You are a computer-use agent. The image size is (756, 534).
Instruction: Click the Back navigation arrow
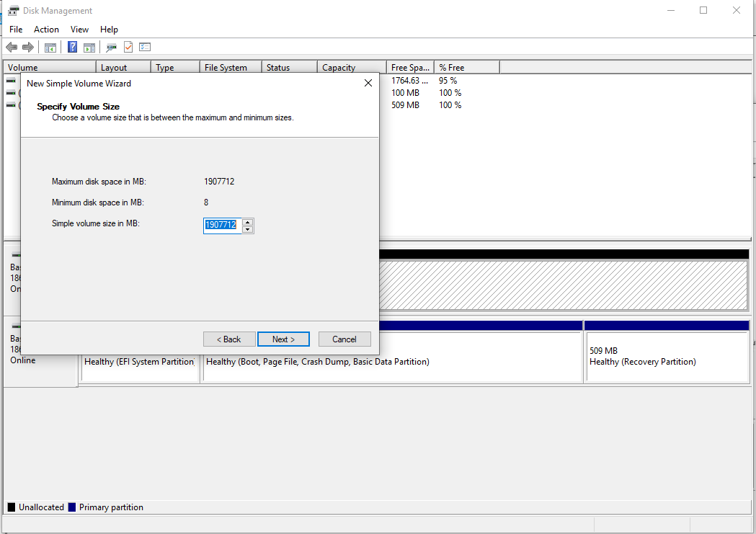[12, 47]
